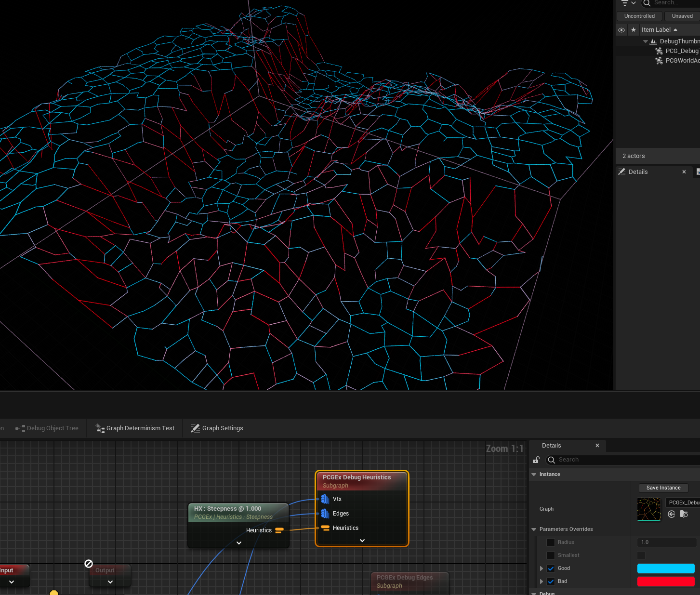Viewport: 700px width, 595px height.
Task: Click the lock icon in Details panel
Action: coord(536,460)
